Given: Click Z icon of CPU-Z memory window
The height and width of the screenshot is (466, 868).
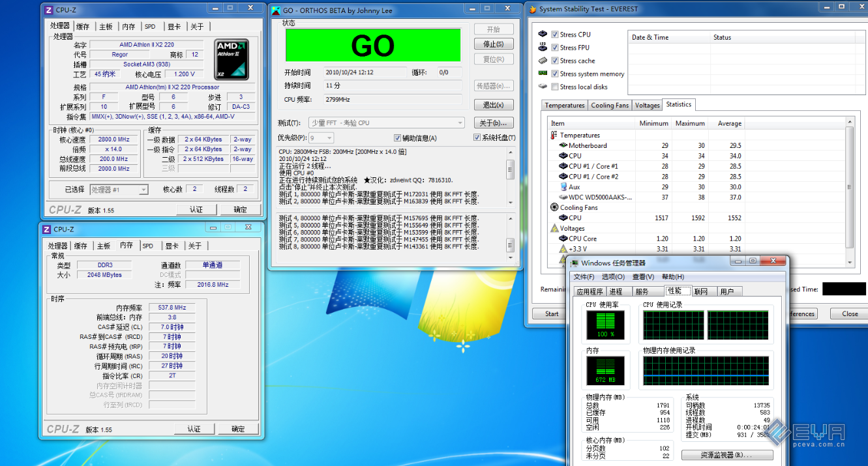Looking at the screenshot, I should [x=46, y=229].
